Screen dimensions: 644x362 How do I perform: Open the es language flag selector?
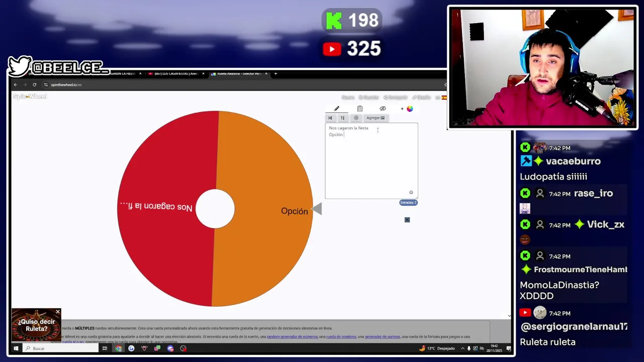[441, 98]
